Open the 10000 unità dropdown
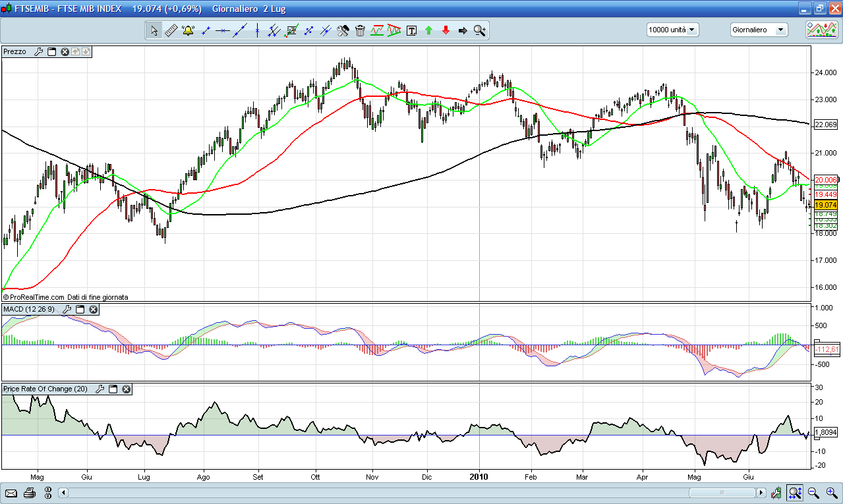Image resolution: width=843 pixels, height=504 pixels. 672,30
